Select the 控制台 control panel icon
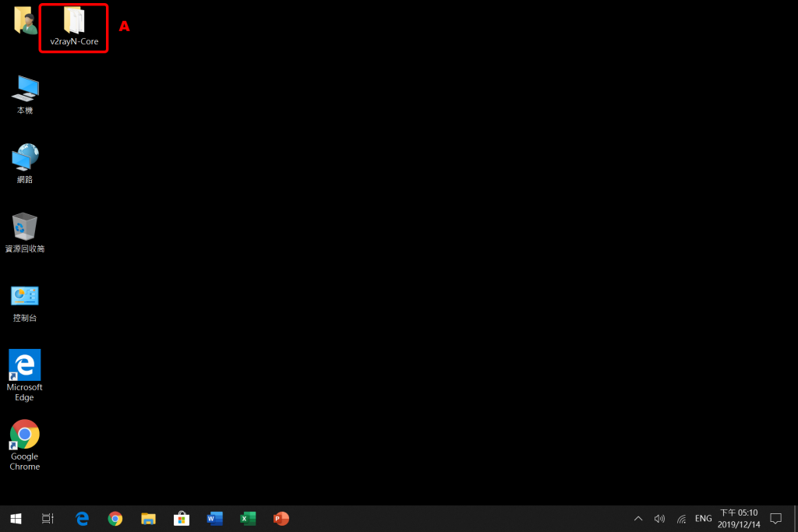 click(24, 304)
